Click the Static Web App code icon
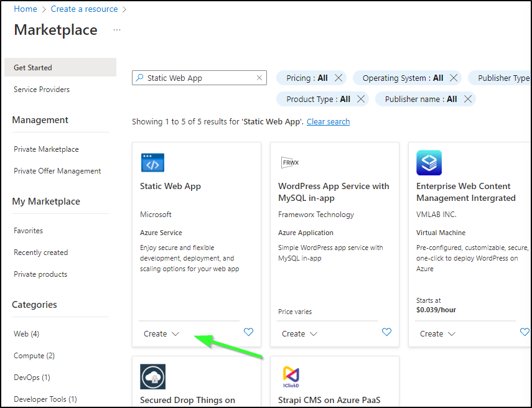This screenshot has width=532, height=408. 152,163
